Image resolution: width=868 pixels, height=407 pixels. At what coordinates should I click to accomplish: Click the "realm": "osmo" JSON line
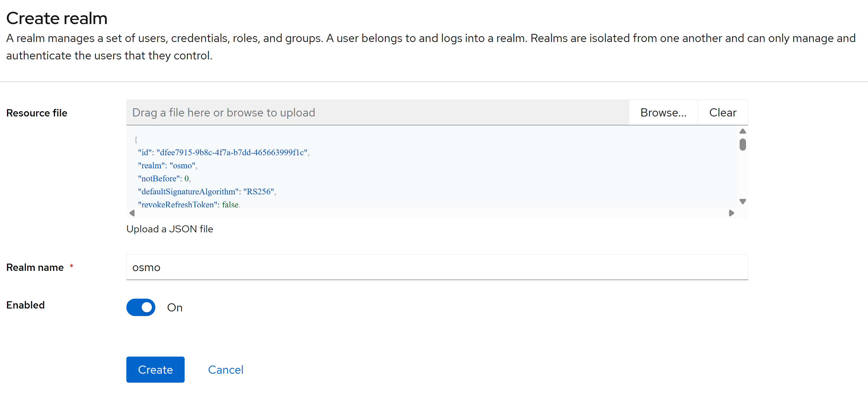[x=167, y=166]
